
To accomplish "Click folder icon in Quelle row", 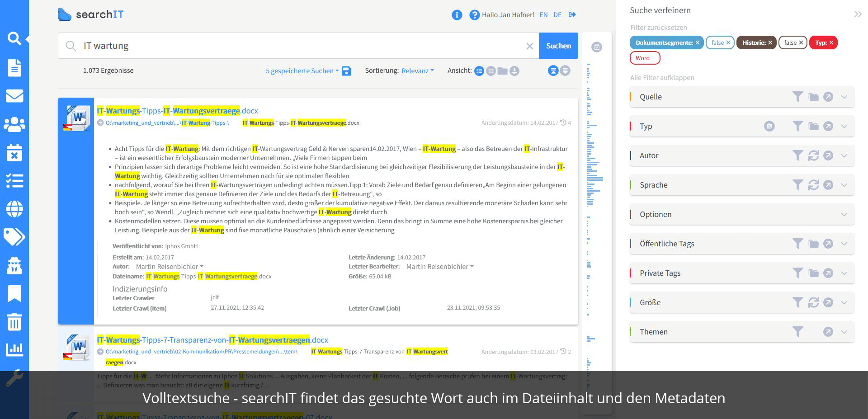I will [x=813, y=97].
